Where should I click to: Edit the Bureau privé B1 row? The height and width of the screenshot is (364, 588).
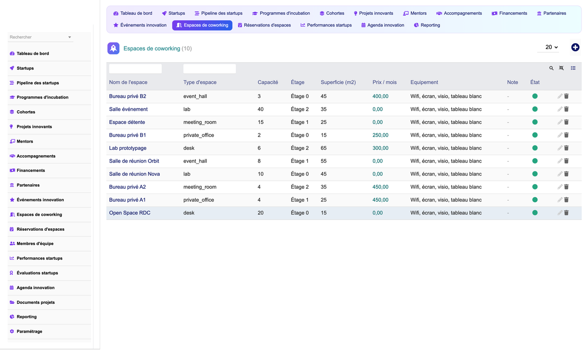point(560,135)
